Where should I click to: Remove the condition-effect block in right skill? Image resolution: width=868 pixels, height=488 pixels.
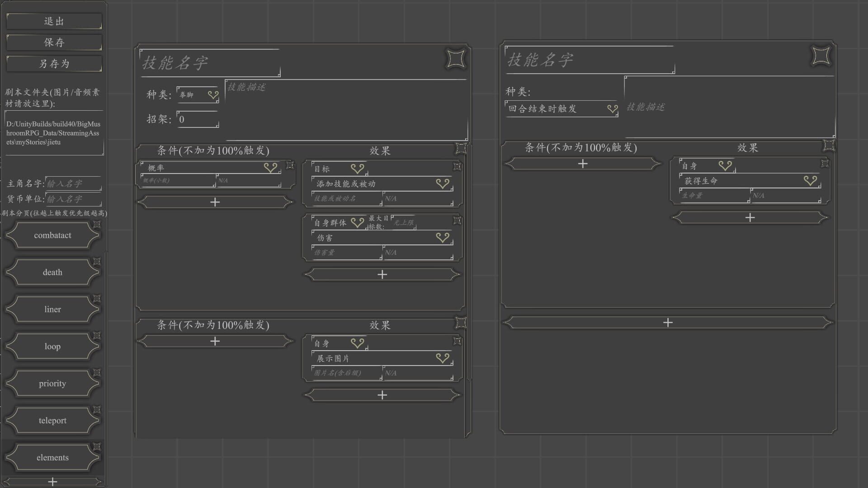click(829, 145)
